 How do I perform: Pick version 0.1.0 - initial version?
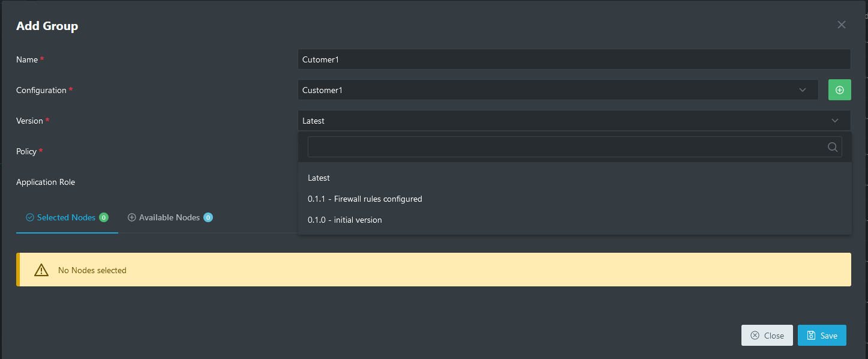click(345, 220)
